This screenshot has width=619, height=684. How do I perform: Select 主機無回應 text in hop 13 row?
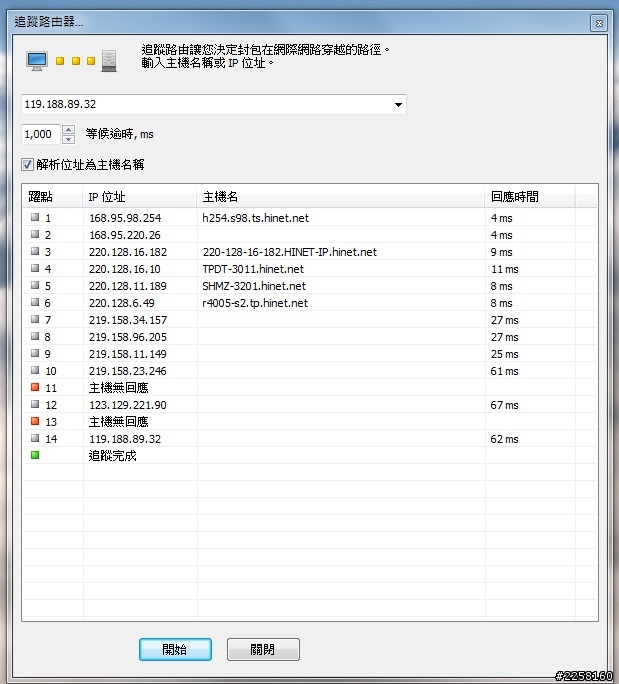[119, 421]
